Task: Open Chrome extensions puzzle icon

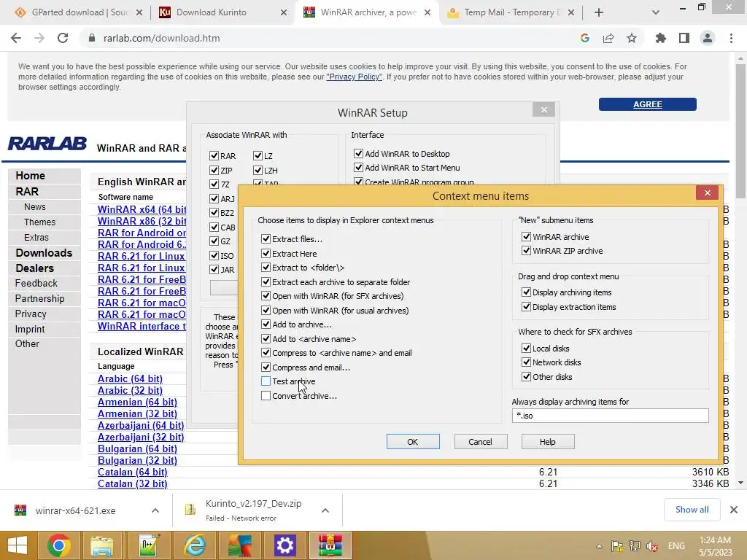Action: pyautogui.click(x=661, y=38)
